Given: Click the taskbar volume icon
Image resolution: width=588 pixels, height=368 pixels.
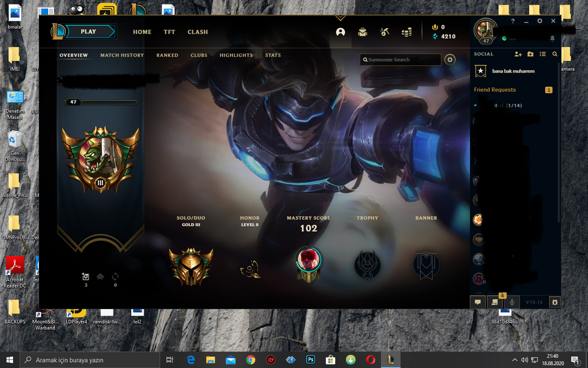Looking at the screenshot, I should pos(524,360).
